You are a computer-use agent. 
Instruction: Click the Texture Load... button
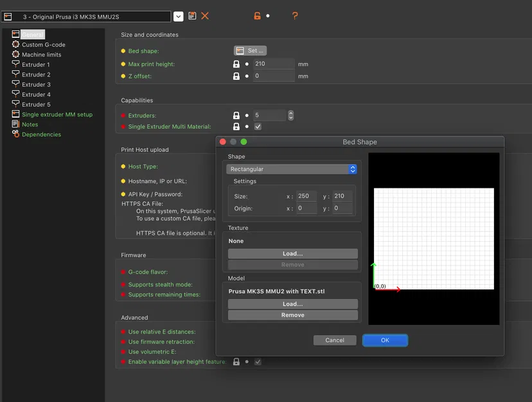(293, 253)
